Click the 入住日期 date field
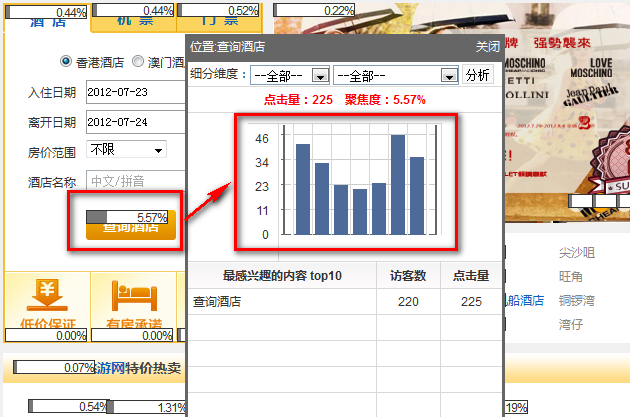The width and height of the screenshot is (630, 417). (135, 92)
